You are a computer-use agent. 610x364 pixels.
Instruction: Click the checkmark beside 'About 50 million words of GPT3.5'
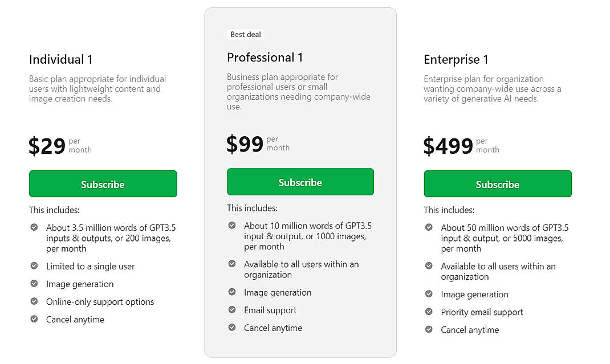point(429,227)
